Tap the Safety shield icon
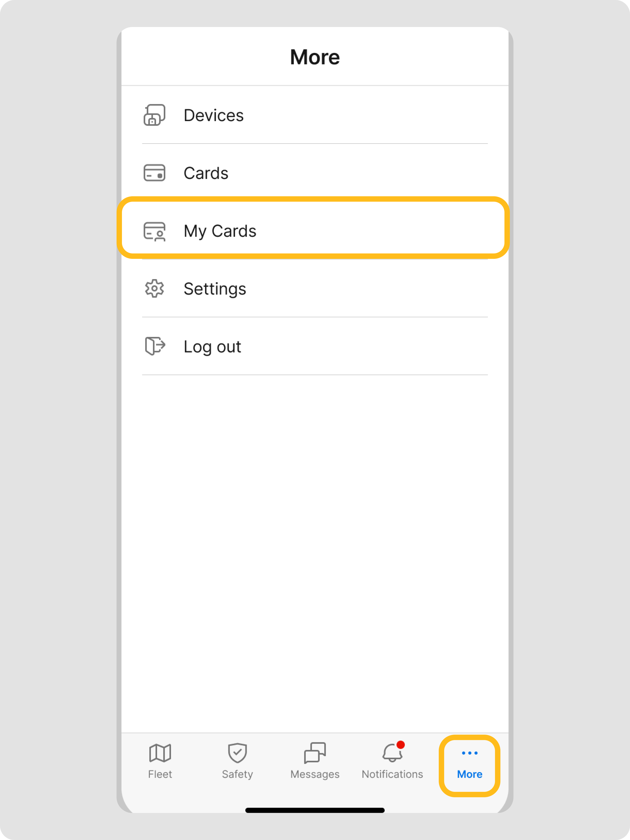The width and height of the screenshot is (630, 840). [238, 753]
